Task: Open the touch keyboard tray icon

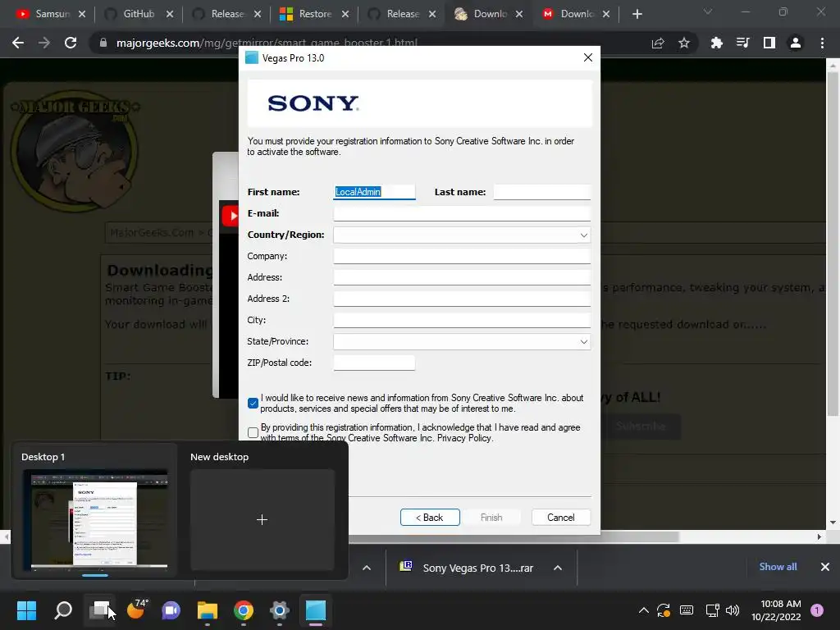Action: click(x=687, y=610)
